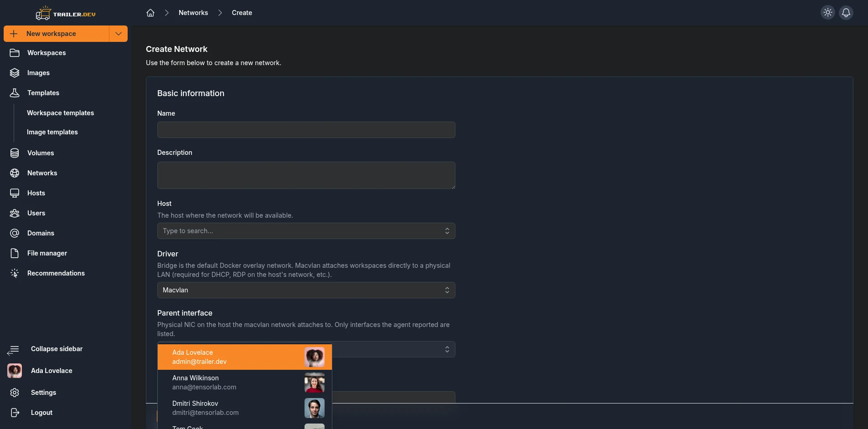Click the Collapse sidebar icon
Screen dimensions: 868x429
click(13, 350)
